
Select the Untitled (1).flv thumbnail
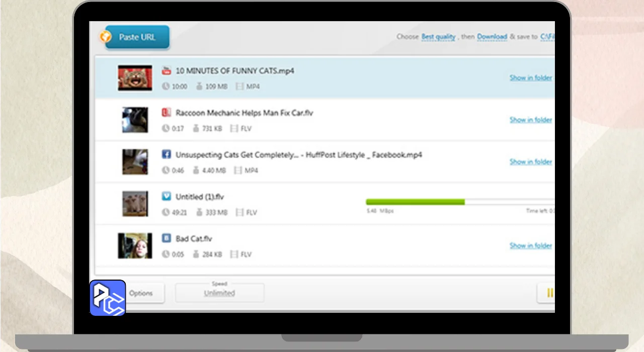click(x=135, y=204)
